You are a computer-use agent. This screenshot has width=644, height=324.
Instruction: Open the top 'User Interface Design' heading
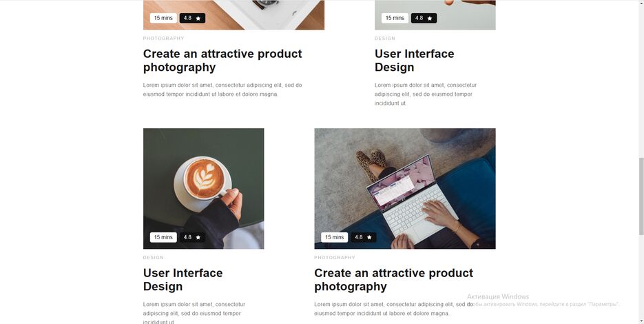coord(415,61)
